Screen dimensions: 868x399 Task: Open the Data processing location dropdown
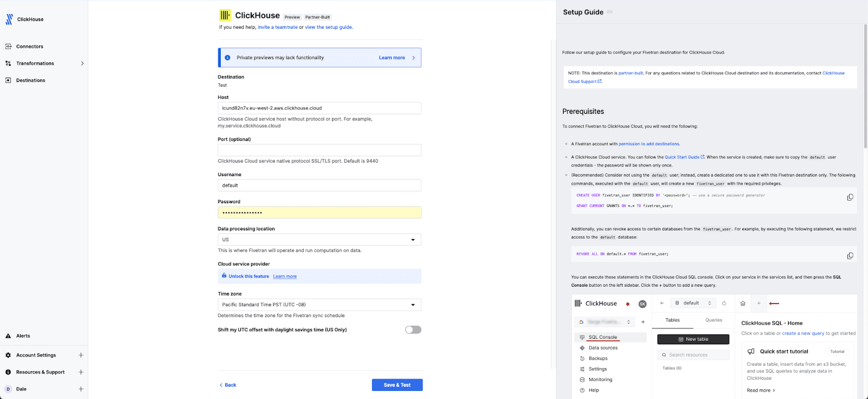[x=319, y=240]
